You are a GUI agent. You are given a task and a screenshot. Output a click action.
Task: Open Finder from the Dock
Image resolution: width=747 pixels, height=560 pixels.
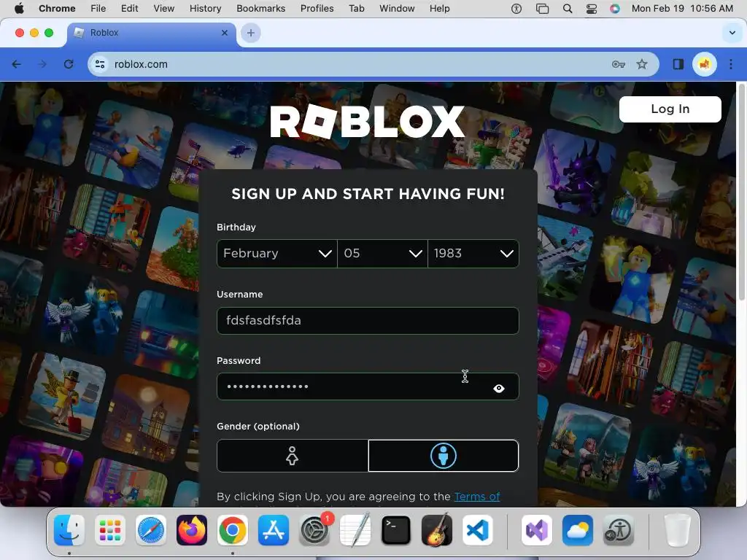69,530
